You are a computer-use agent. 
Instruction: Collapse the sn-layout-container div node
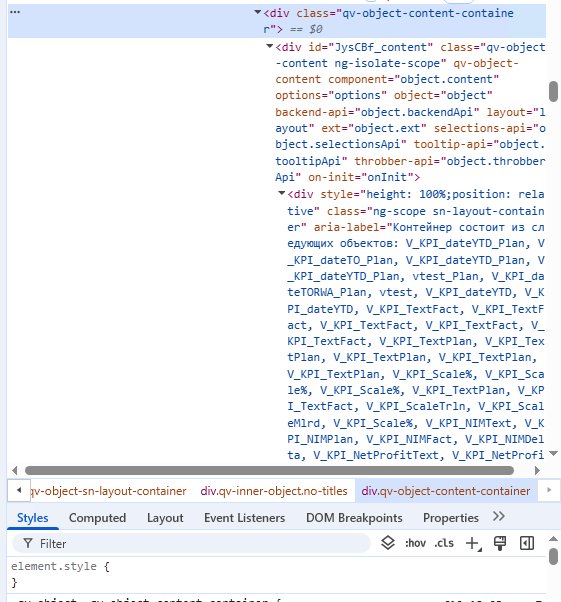[282, 193]
